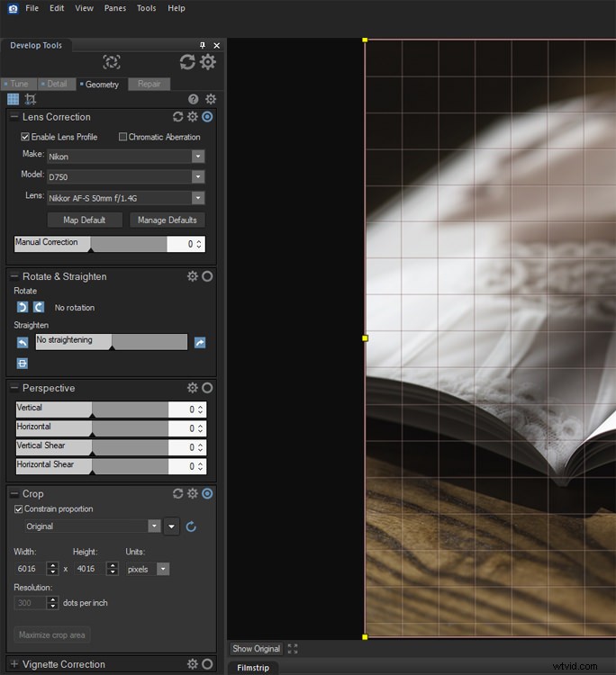Open the File menu

pyautogui.click(x=32, y=8)
